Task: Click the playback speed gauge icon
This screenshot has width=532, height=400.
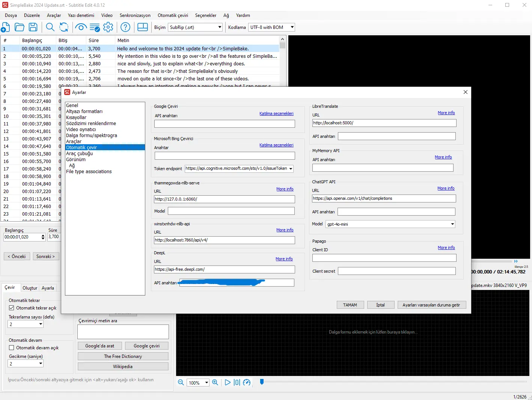Action: click(247, 382)
